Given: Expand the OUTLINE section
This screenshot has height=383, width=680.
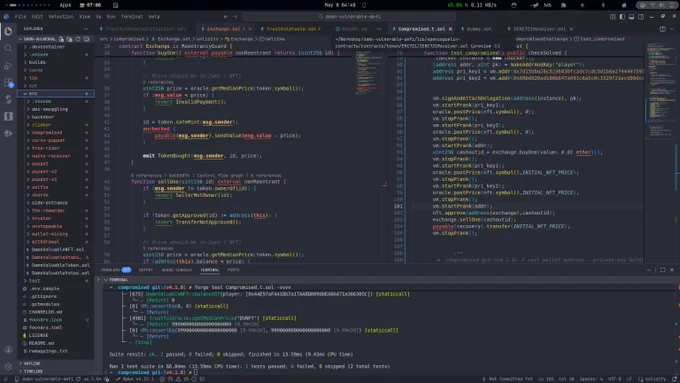Looking at the screenshot, I should click(x=56, y=363).
